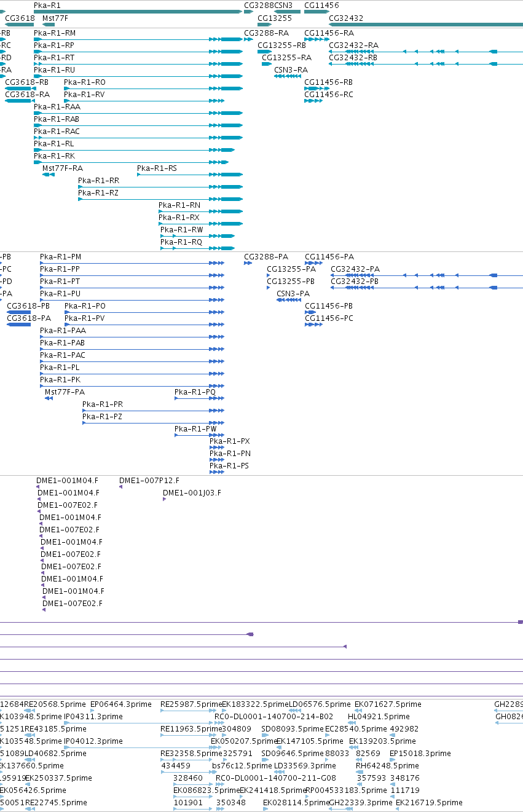Open transcript Pka-R1-RN
523x812 pixels.
tap(179, 205)
